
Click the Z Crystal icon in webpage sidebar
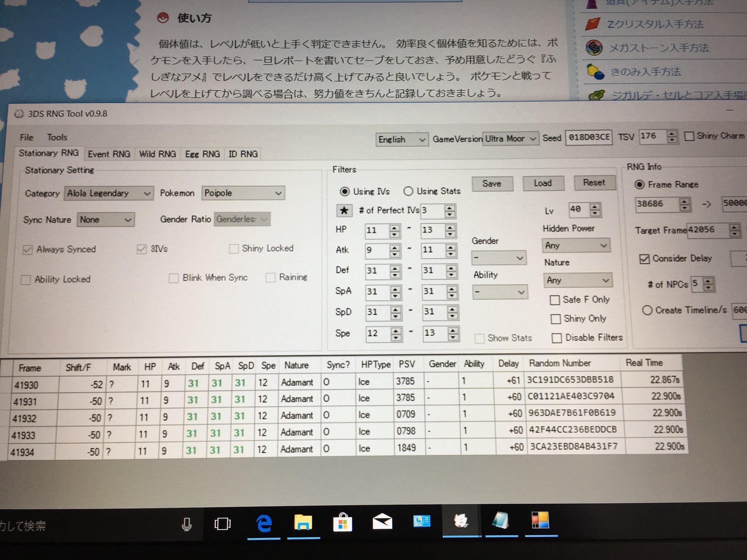(593, 24)
